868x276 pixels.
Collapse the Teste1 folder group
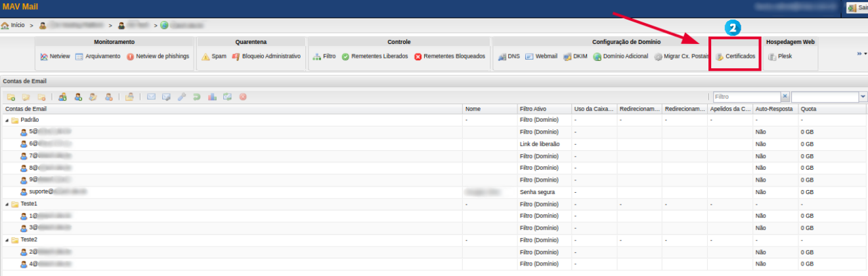[7, 204]
